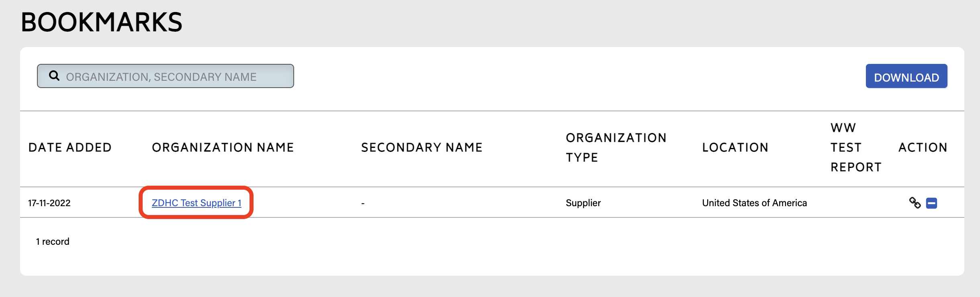Click the Organization Name column header

(x=223, y=147)
